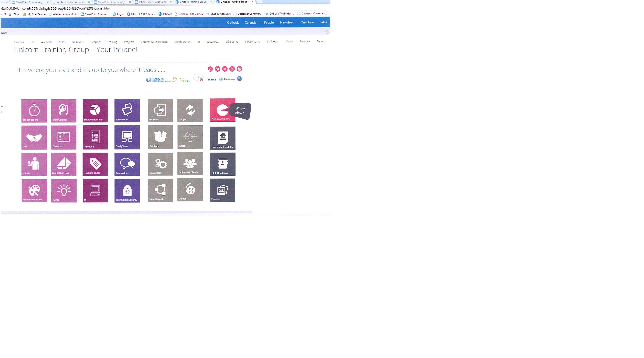
Task: Open the HR handshake tile
Action: (34, 137)
